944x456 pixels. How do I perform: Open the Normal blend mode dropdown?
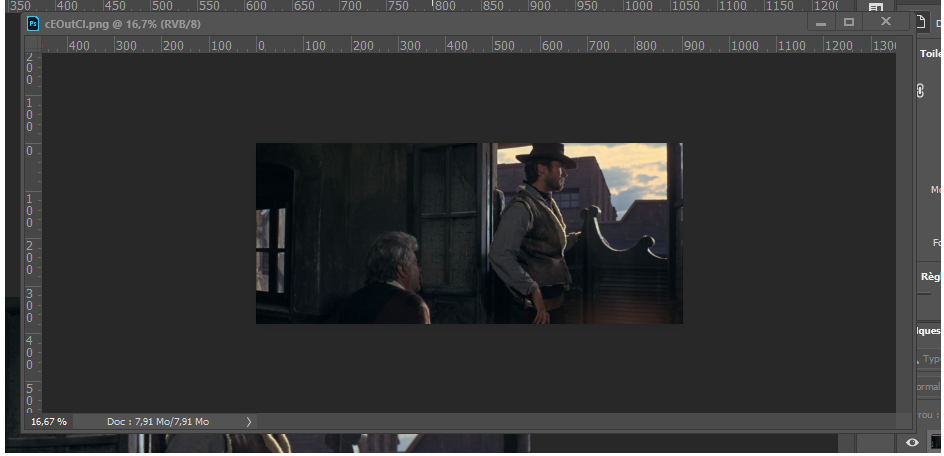point(929,386)
